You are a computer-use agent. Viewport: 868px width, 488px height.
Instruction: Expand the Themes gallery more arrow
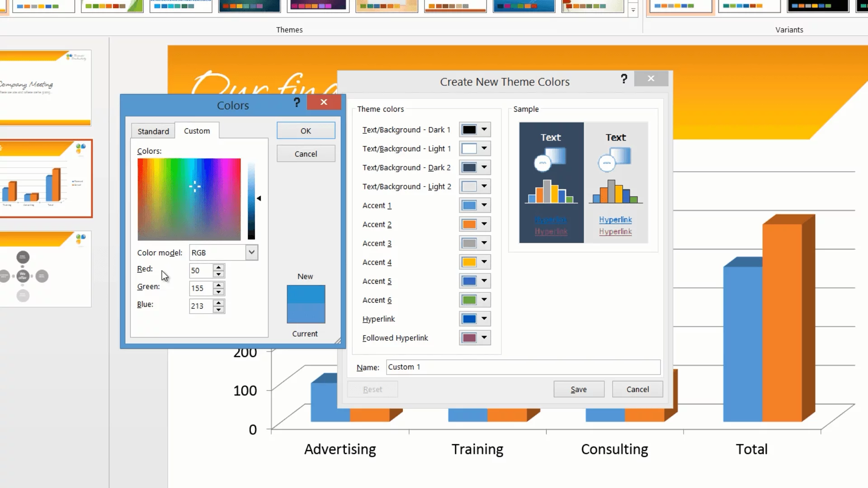633,10
